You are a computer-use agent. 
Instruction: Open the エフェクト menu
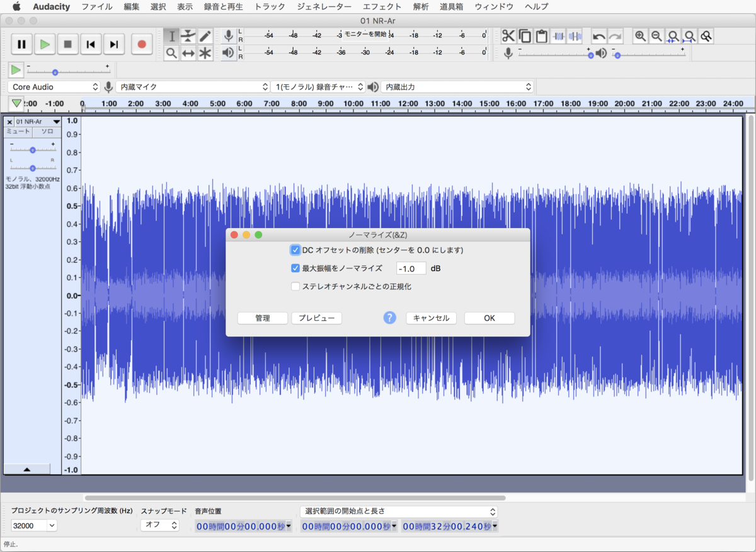click(382, 7)
